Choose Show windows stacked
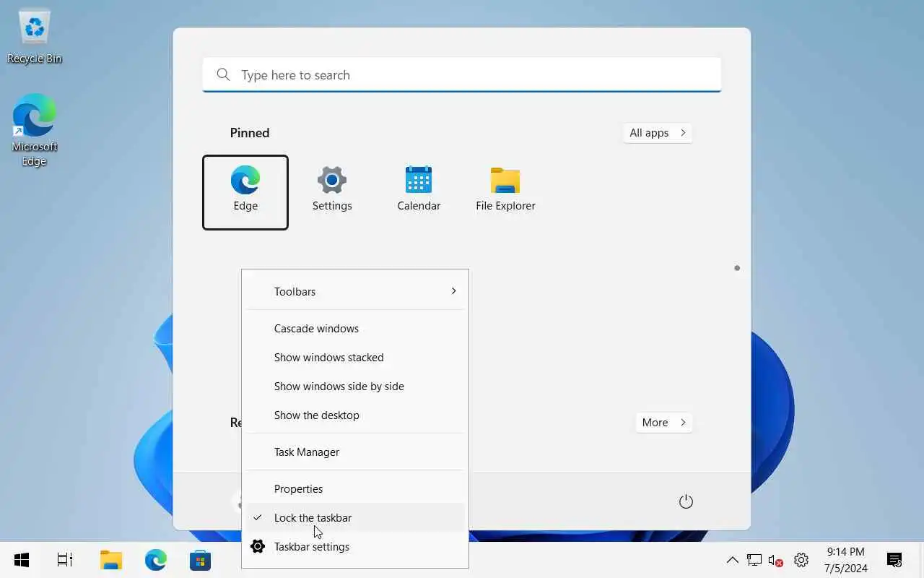Screen dimensions: 924x578 point(355,357)
